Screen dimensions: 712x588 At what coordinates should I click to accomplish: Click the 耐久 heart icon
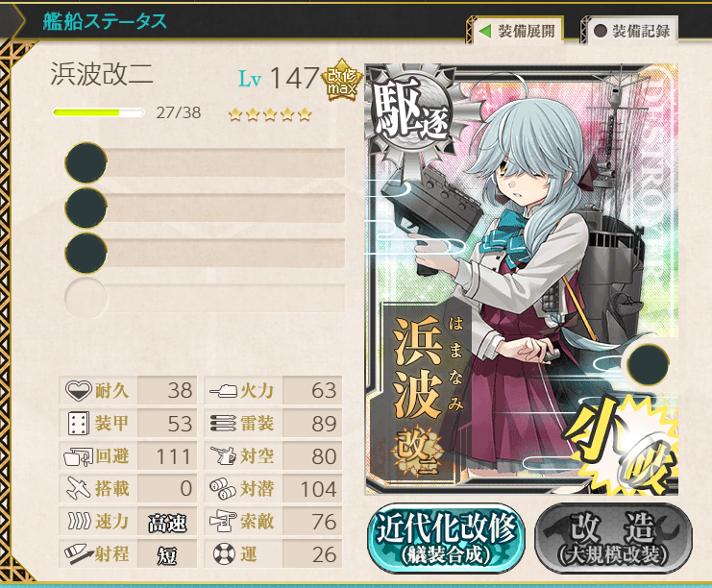click(x=79, y=390)
